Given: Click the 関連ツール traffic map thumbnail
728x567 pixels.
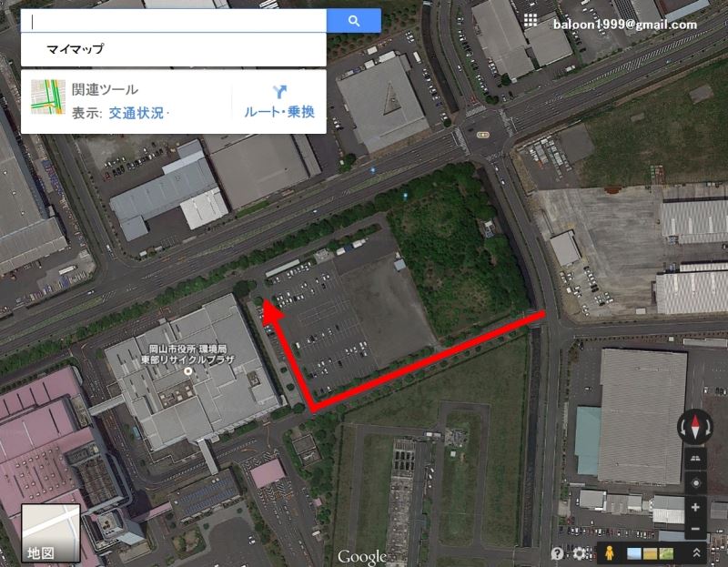Looking at the screenshot, I should tap(48, 96).
